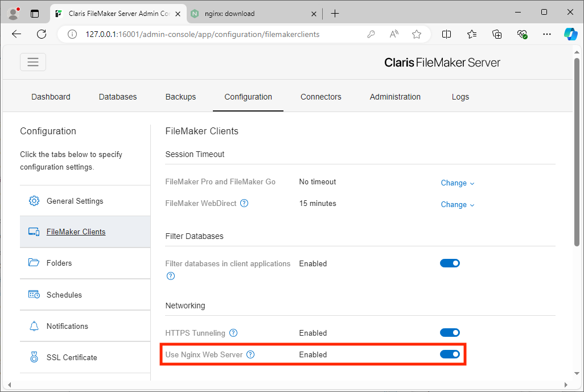Open the hamburger navigation menu
This screenshot has height=392, width=584.
coord(32,61)
